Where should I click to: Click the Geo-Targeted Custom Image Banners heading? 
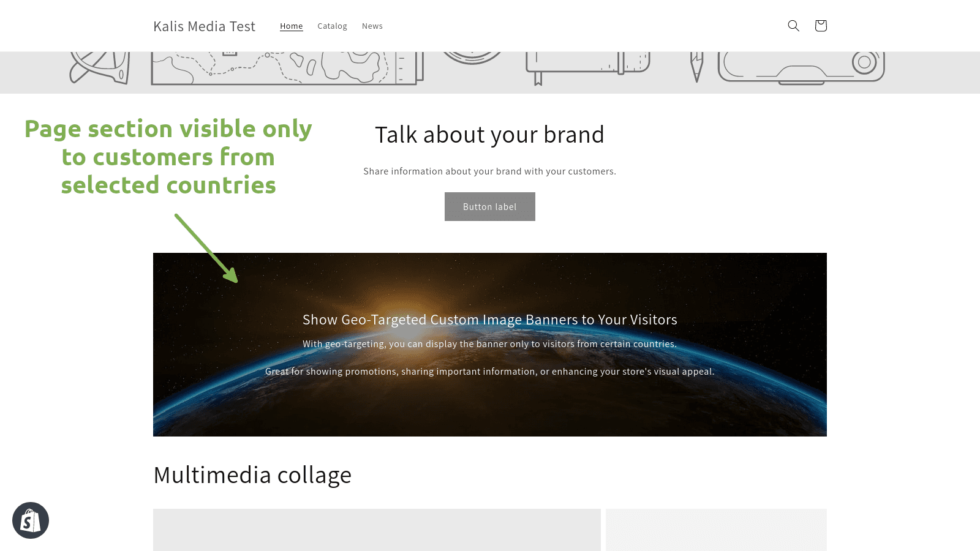pos(490,320)
